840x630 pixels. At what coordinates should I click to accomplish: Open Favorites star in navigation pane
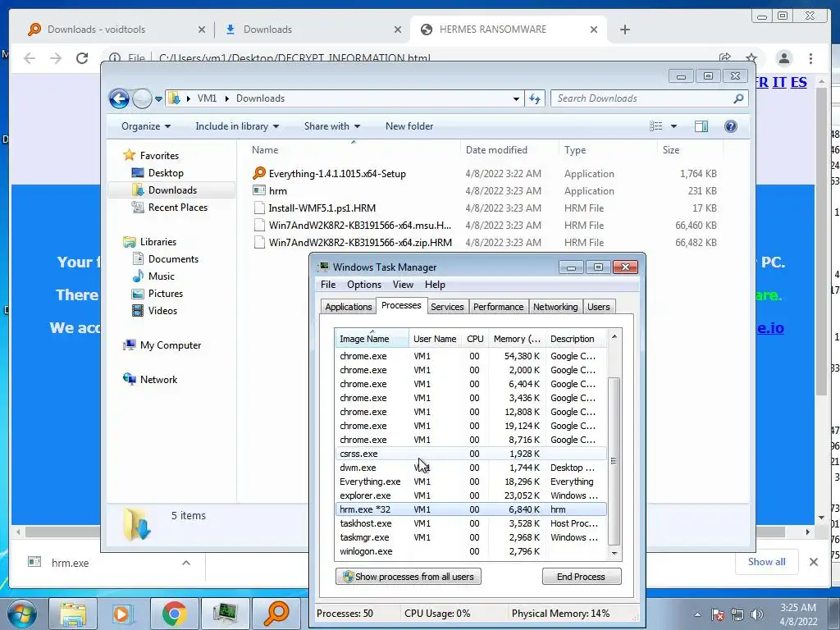click(x=129, y=155)
